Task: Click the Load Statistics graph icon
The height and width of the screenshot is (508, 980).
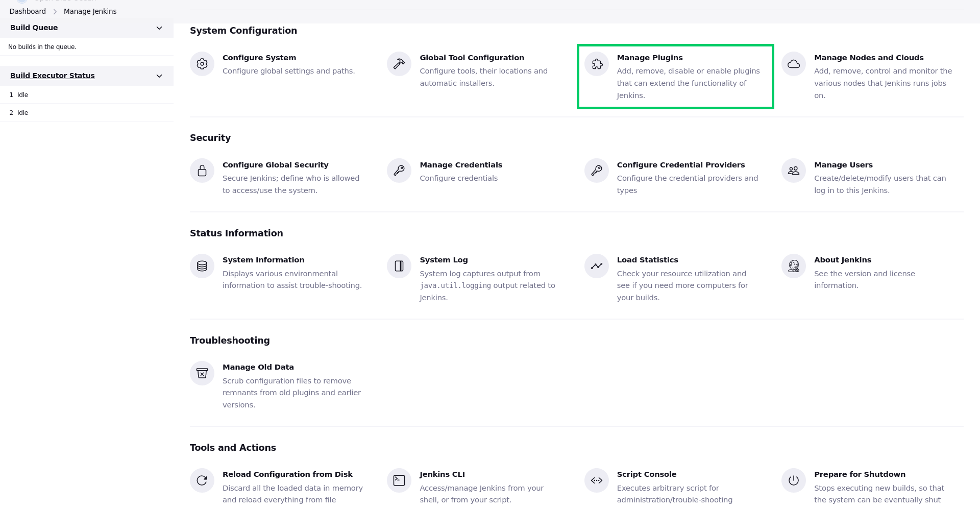Action: (597, 266)
